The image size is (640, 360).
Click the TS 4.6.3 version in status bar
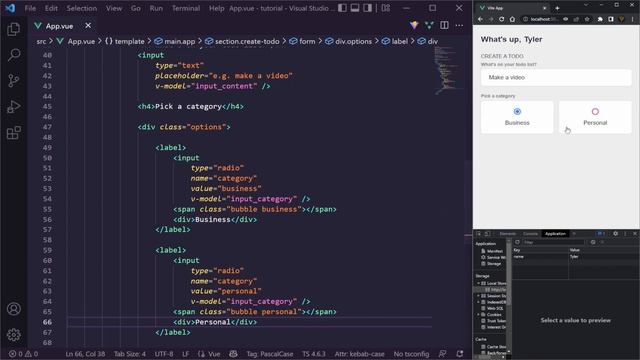tap(313, 354)
